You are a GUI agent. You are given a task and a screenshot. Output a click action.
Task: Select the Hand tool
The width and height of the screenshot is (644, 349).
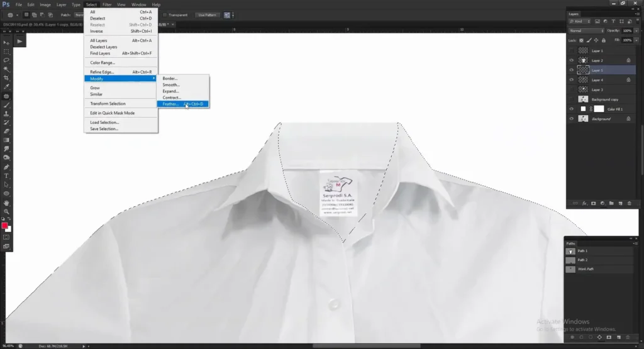point(6,203)
